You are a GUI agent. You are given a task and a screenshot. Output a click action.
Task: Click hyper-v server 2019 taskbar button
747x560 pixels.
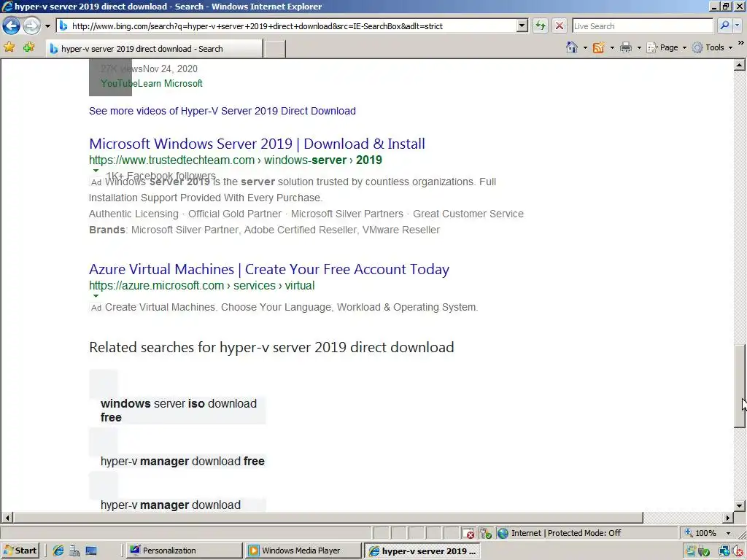click(422, 551)
